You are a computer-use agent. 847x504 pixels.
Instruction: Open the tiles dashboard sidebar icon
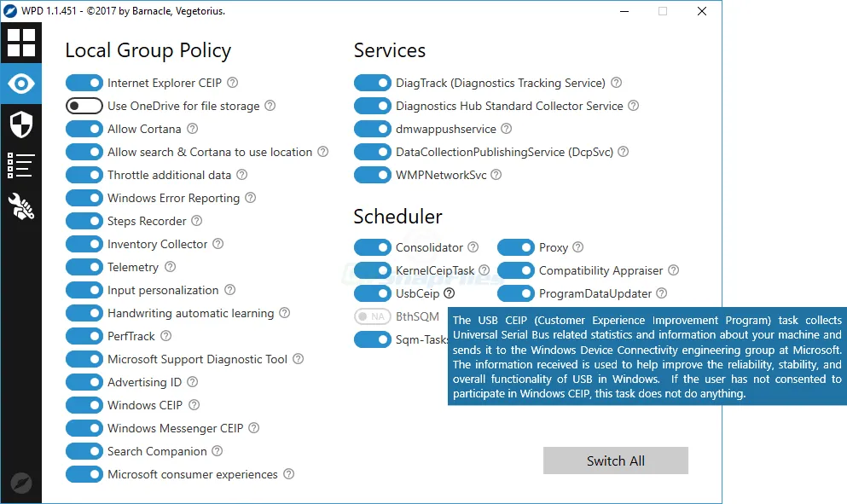tap(21, 43)
